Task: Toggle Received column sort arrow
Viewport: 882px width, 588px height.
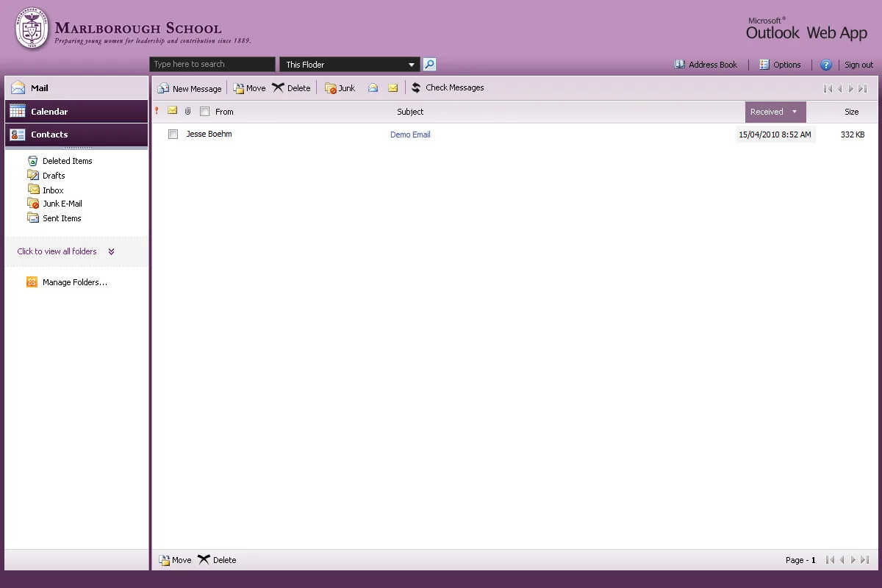Action: pyautogui.click(x=795, y=112)
